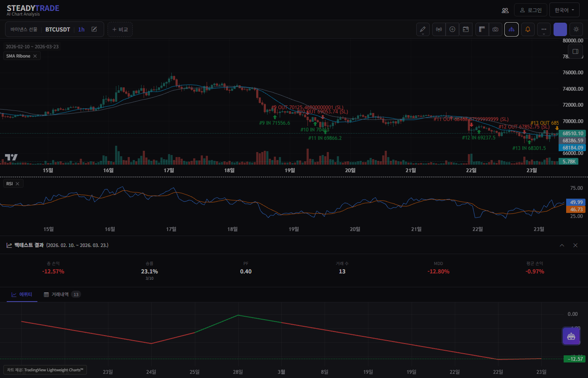
Task: Click the 로그인 login button
Action: [x=531, y=10]
